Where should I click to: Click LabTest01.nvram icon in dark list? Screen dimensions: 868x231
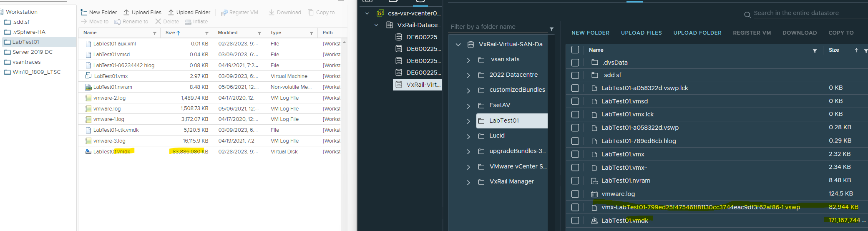[594, 181]
